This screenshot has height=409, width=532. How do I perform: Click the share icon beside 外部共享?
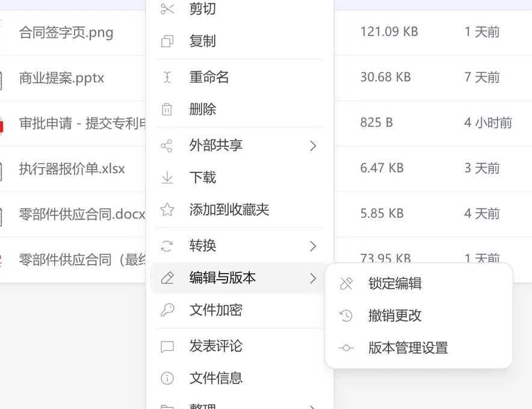167,146
